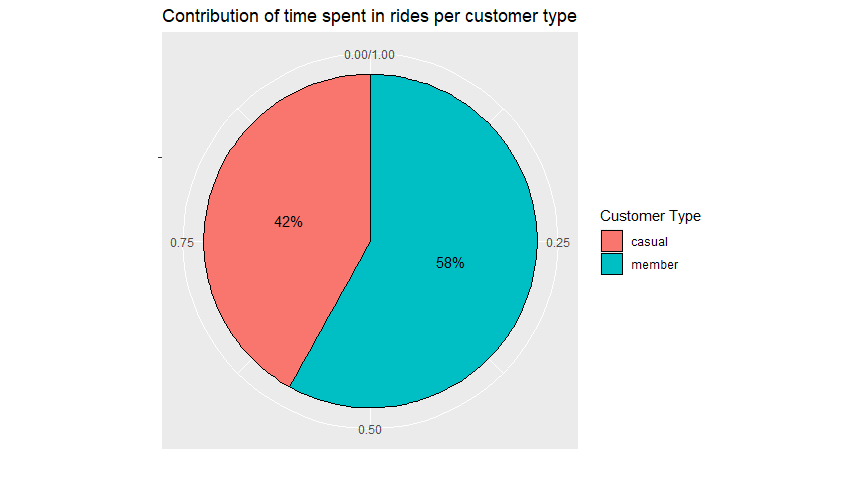This screenshot has width=846, height=484.
Task: Click the 0.50 axis label
Action: pos(369,430)
